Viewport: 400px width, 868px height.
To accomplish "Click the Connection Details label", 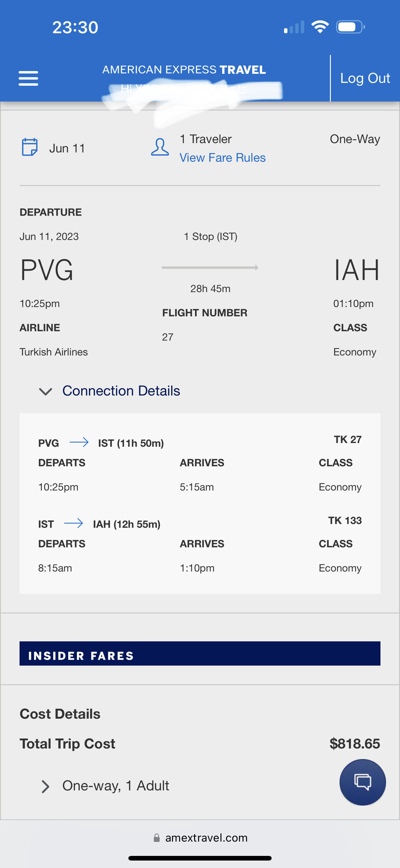I will (121, 391).
